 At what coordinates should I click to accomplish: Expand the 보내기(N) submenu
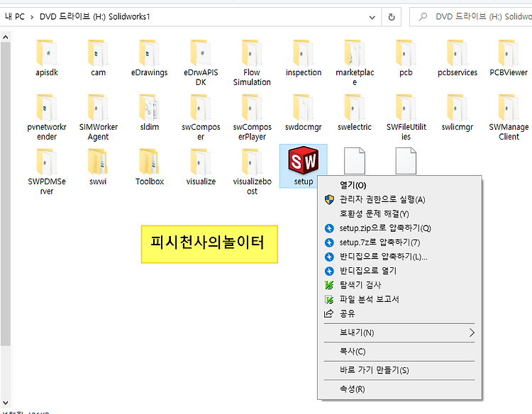(399, 332)
